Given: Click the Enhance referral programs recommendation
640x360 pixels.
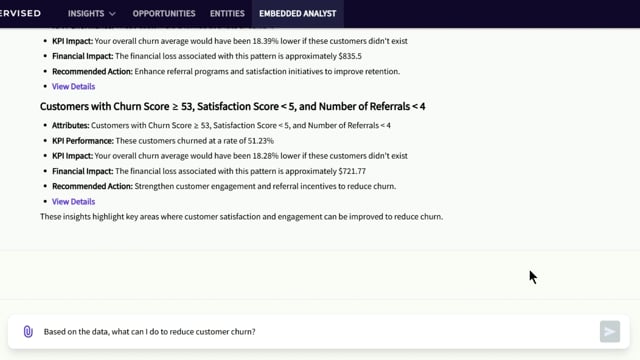Looking at the screenshot, I should click(226, 71).
